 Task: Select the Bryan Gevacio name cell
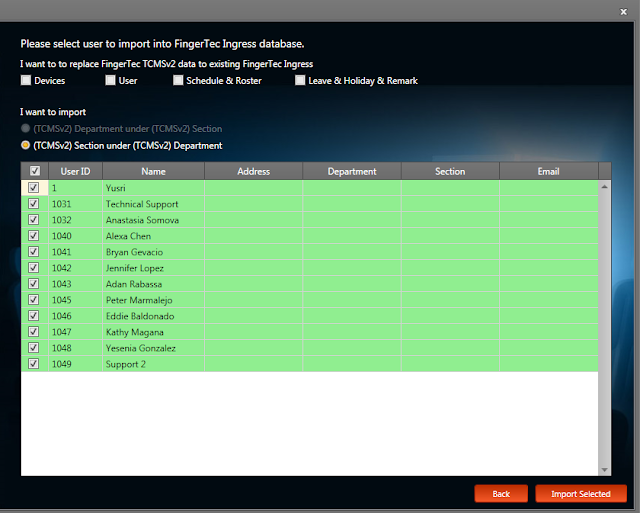pyautogui.click(x=153, y=252)
